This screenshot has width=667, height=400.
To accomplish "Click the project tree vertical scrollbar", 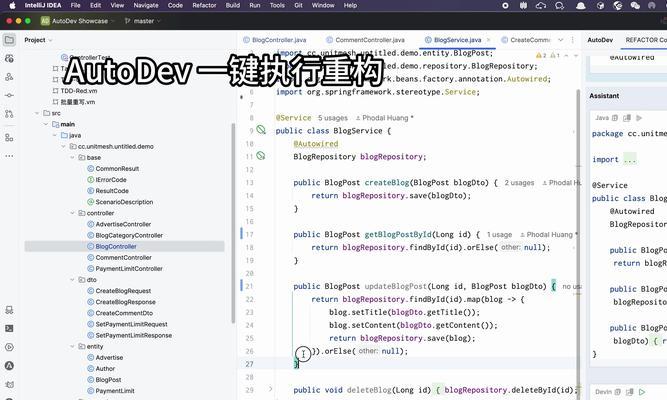I will [233, 223].
